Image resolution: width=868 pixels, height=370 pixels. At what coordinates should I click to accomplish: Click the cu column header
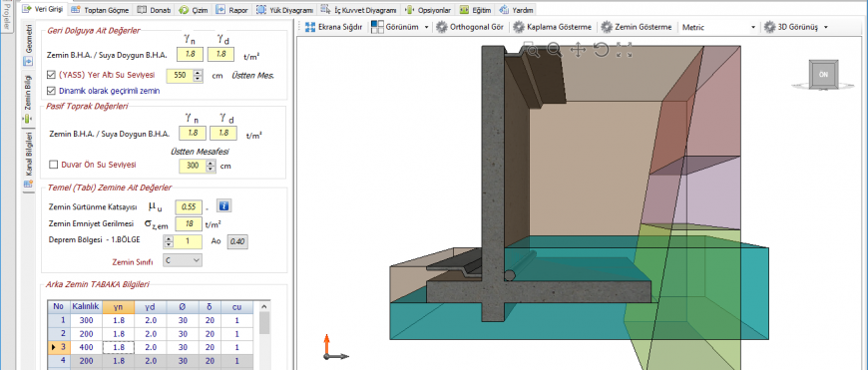coord(236,307)
